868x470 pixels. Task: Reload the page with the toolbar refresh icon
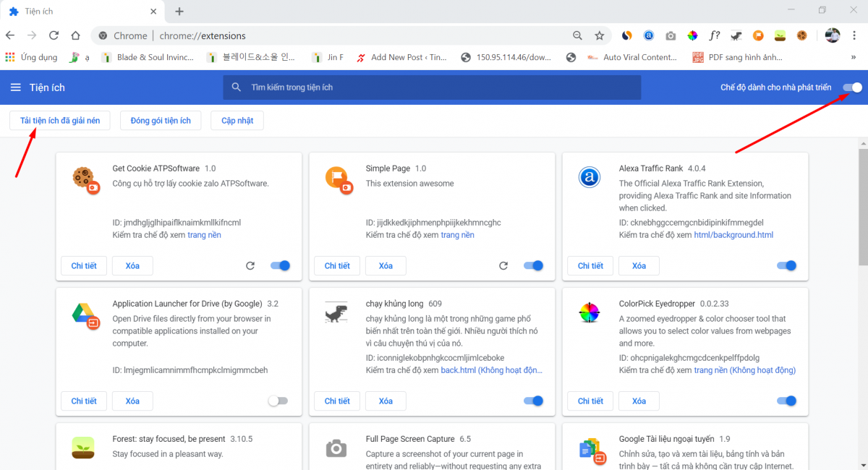pos(54,35)
